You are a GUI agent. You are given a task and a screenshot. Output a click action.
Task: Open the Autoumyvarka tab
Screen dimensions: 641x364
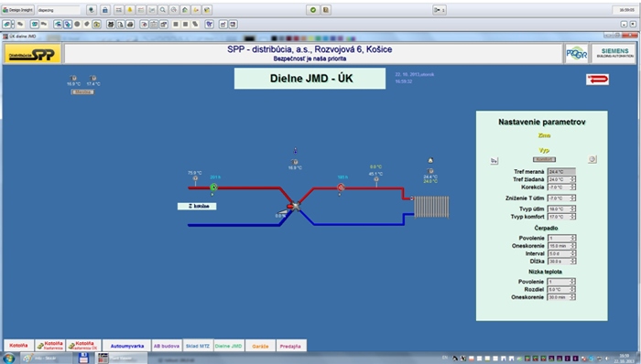[126, 346]
